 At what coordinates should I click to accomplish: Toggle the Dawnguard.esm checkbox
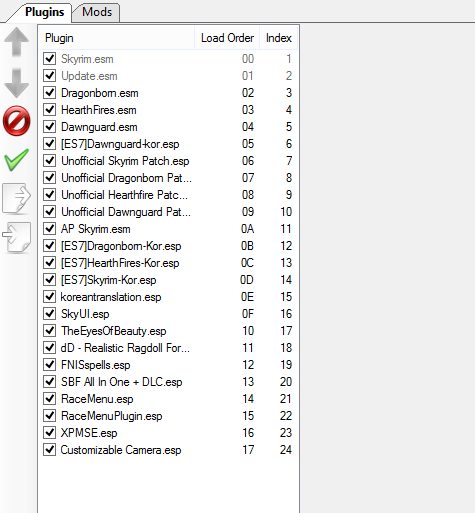(50, 127)
